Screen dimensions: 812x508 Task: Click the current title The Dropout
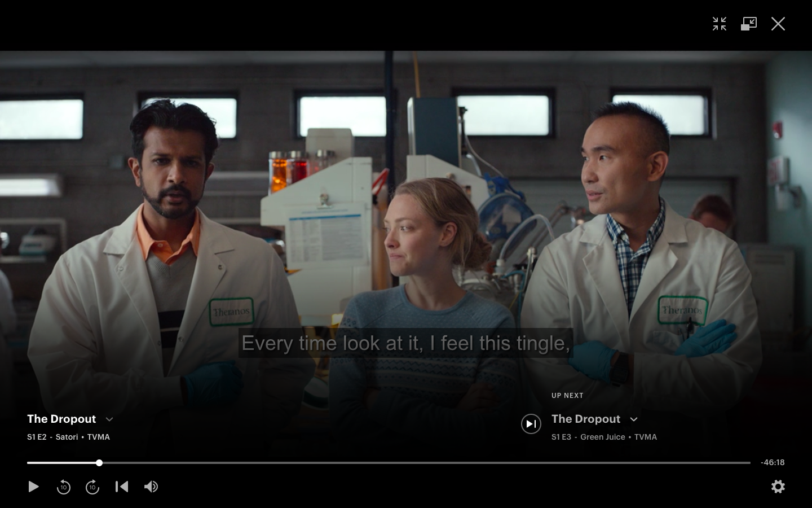(x=61, y=419)
